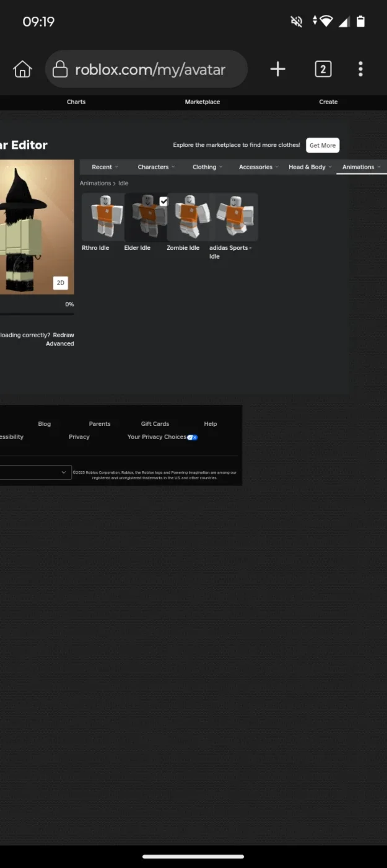387x868 pixels.
Task: Open the Charts navigation link
Action: pyautogui.click(x=76, y=102)
